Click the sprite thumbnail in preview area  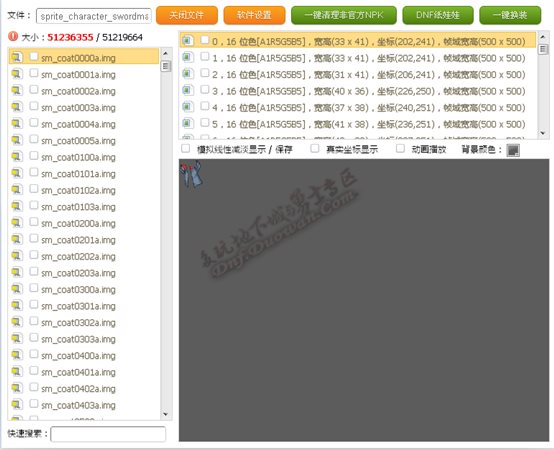(192, 174)
